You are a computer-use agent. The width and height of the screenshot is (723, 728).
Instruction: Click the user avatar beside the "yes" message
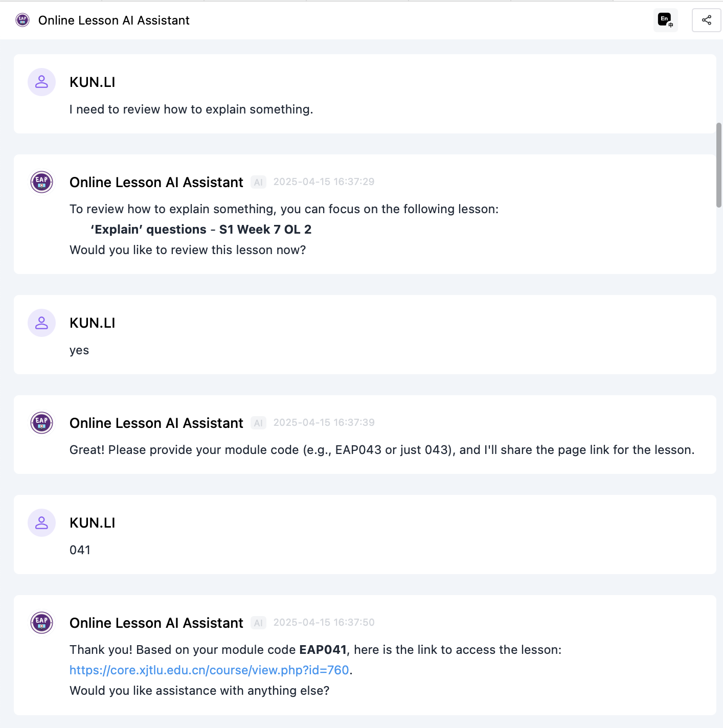(41, 323)
